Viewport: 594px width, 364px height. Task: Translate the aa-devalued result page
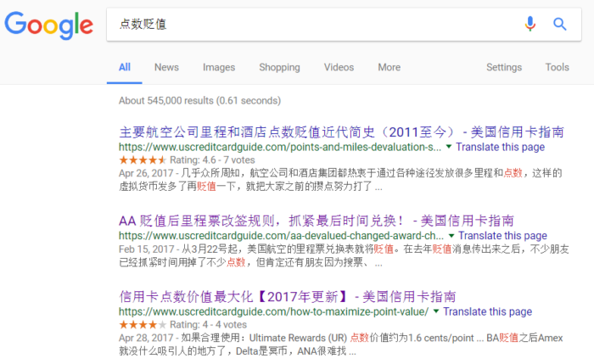[x=502, y=236]
